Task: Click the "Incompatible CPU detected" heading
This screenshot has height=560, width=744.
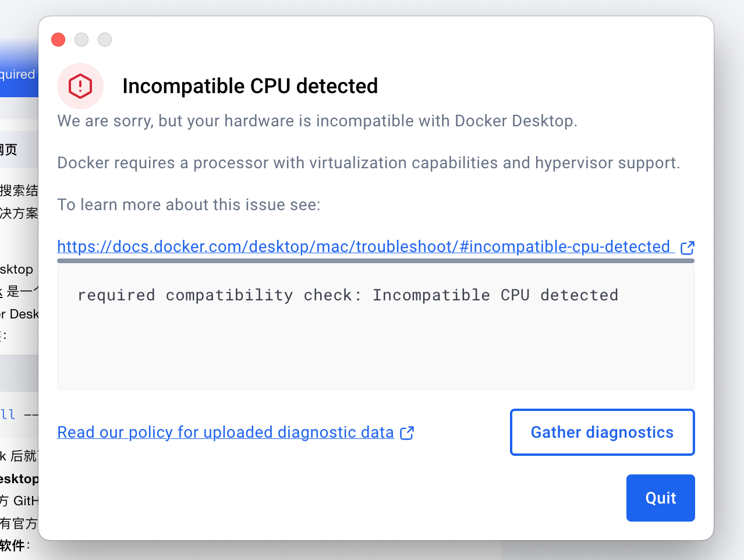Action: 250,86
